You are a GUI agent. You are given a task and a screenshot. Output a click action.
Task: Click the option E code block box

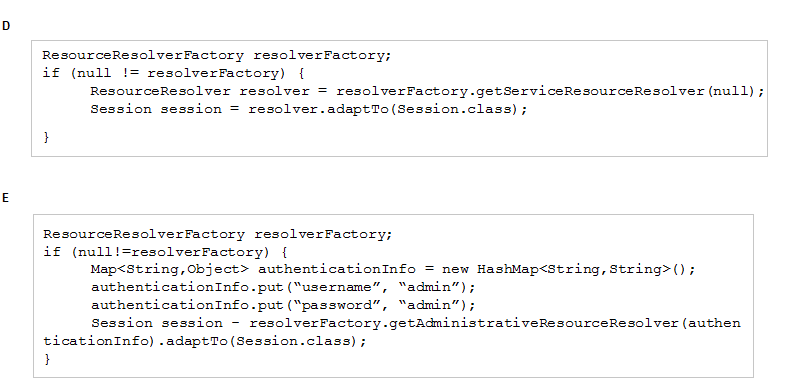394,296
